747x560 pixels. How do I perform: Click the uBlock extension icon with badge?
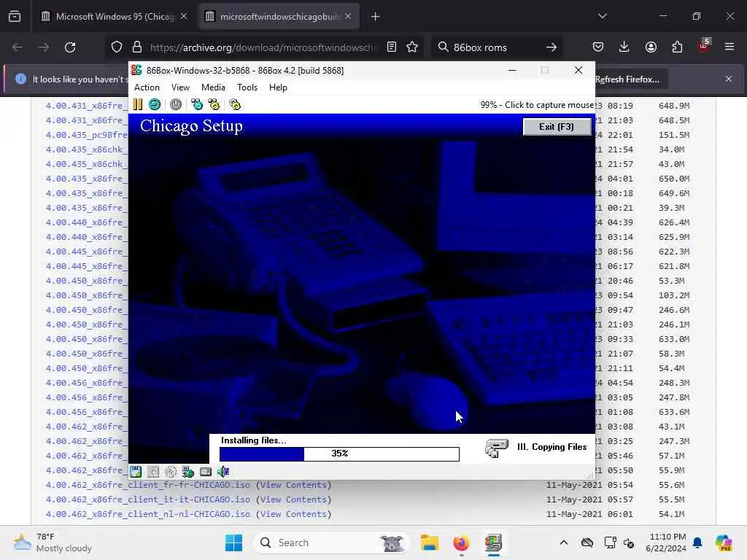coord(704,46)
